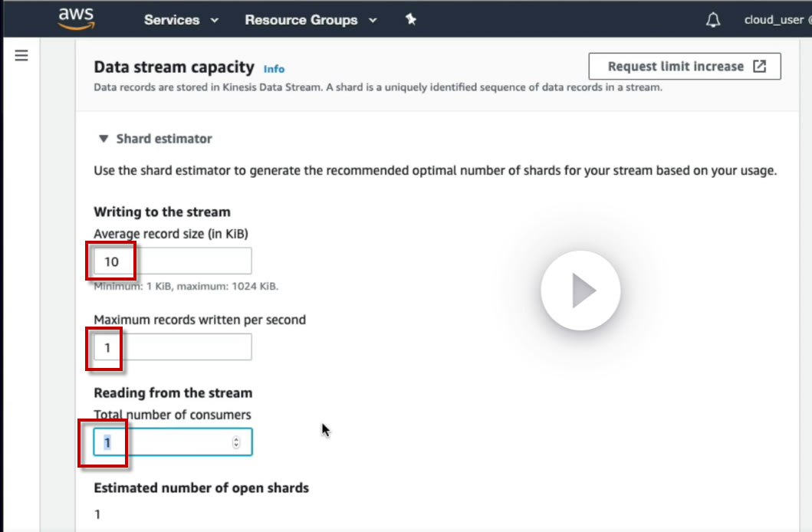Play the video with center play button
This screenshot has height=532, width=812.
coord(580,291)
